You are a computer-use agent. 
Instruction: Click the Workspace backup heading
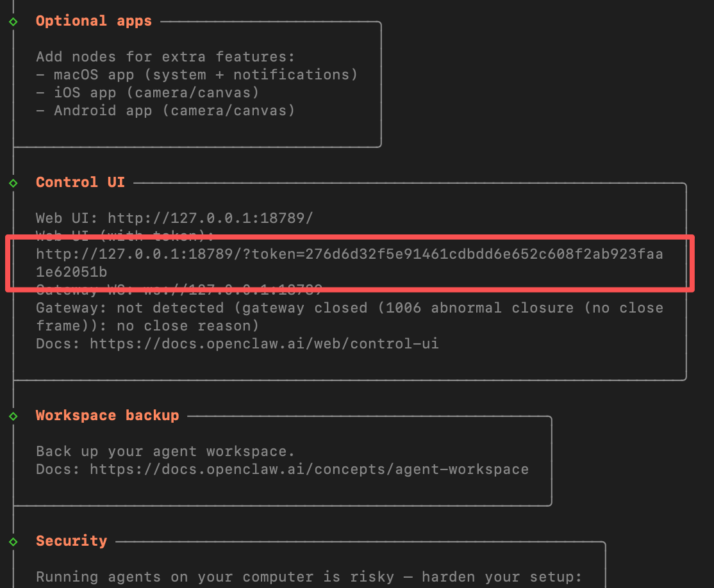pos(107,415)
